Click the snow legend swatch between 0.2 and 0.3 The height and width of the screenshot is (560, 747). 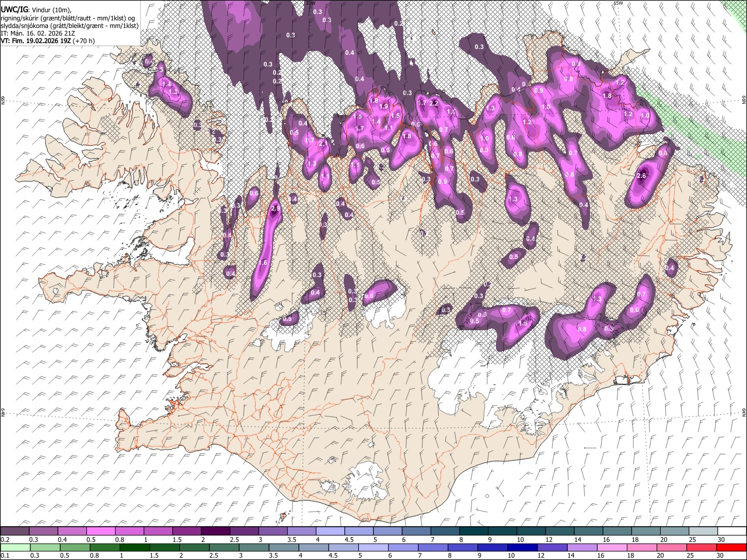click(15, 531)
